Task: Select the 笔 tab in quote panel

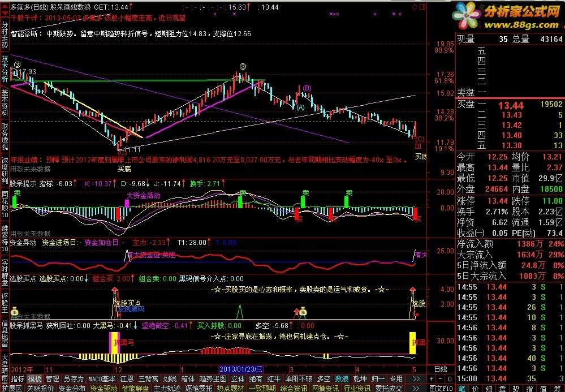Action: [x=462, y=389]
